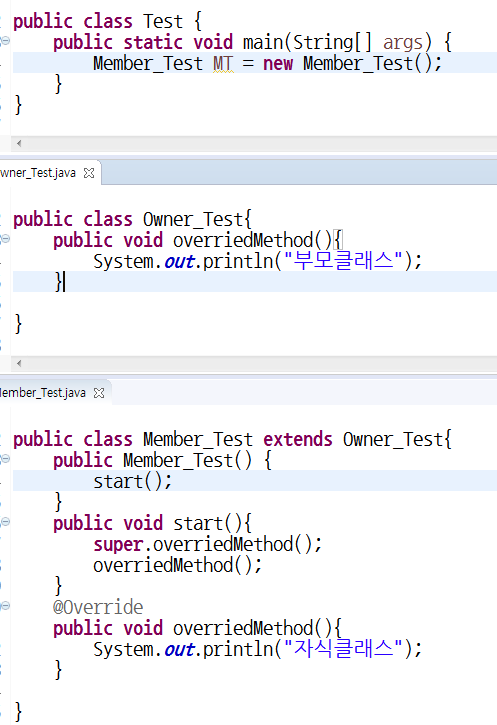497x725 pixels.
Task: Click the underlined MT variable
Action: coord(223,63)
